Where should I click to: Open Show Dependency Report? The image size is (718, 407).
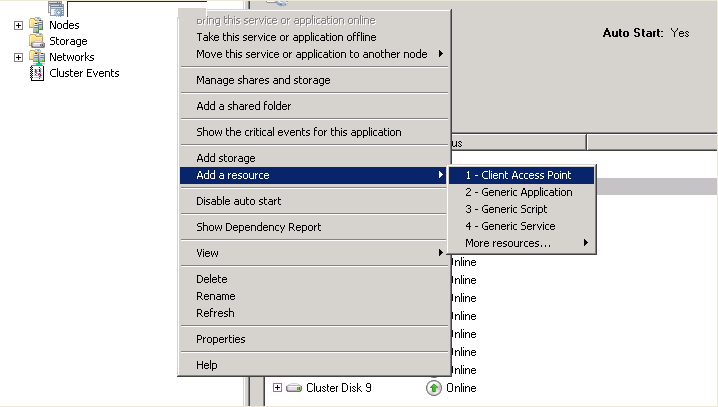pos(258,227)
